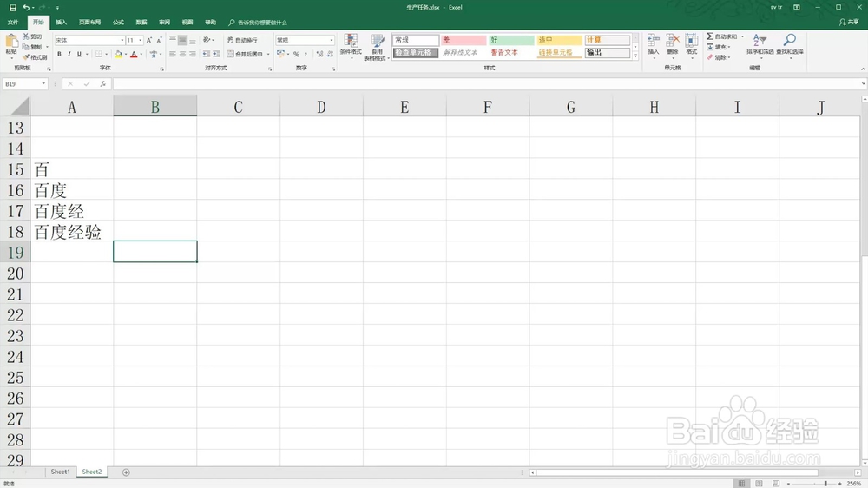The height and width of the screenshot is (488, 868).
Task: Open the Fill (填充) dropdown
Action: point(719,47)
